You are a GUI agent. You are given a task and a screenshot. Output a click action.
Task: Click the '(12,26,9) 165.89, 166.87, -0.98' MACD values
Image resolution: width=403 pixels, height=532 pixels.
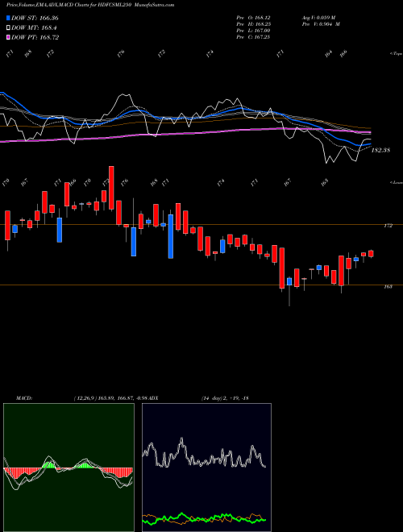[x=110, y=397]
